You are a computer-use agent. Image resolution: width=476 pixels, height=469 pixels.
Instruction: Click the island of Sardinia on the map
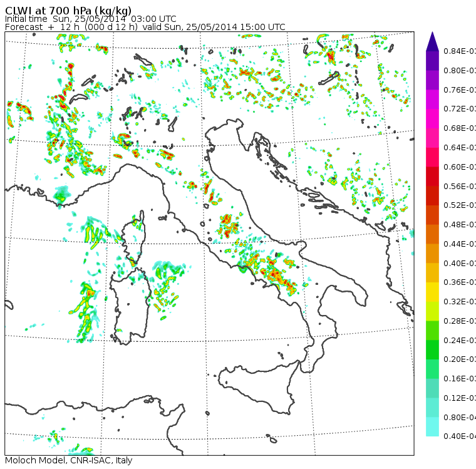pyautogui.click(x=130, y=307)
